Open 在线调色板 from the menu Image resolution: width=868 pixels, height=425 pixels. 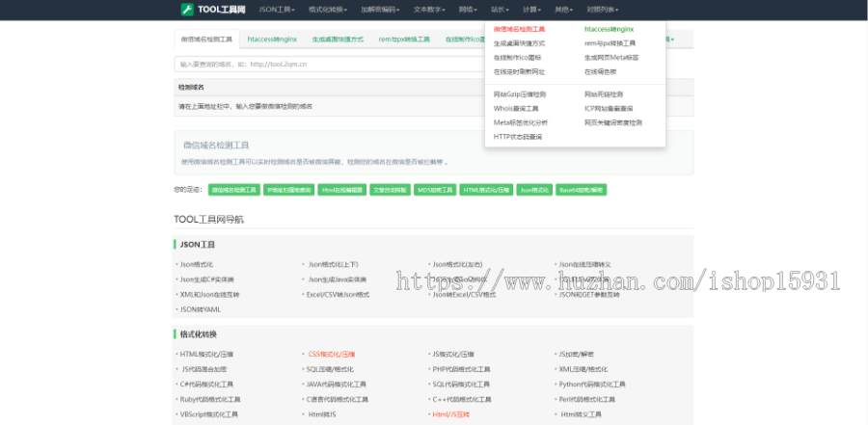(x=601, y=72)
